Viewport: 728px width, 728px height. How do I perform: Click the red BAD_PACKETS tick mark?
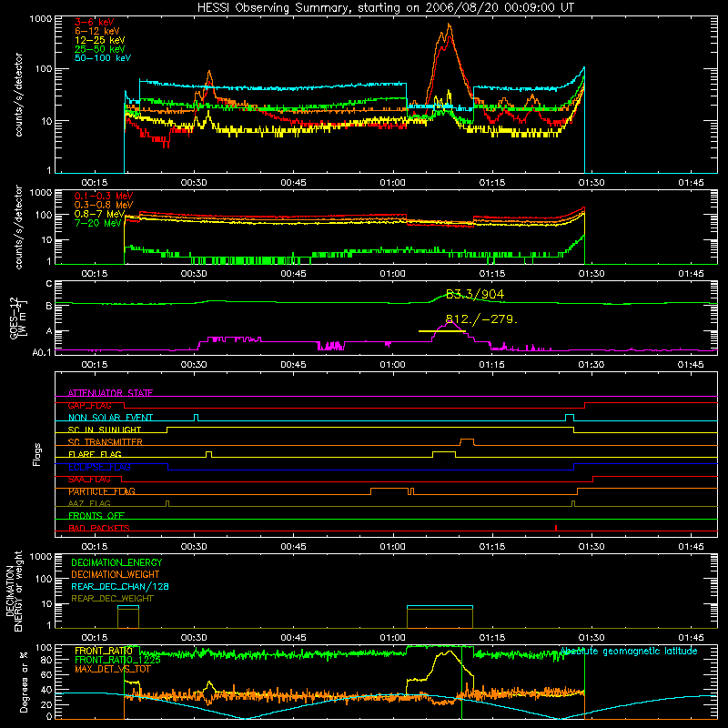(x=556, y=528)
